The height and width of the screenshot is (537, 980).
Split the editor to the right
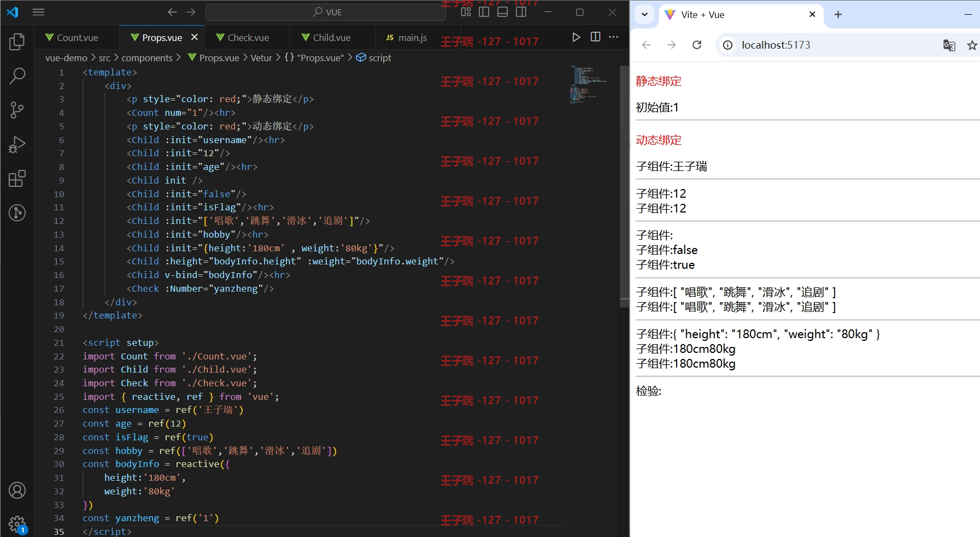[595, 37]
